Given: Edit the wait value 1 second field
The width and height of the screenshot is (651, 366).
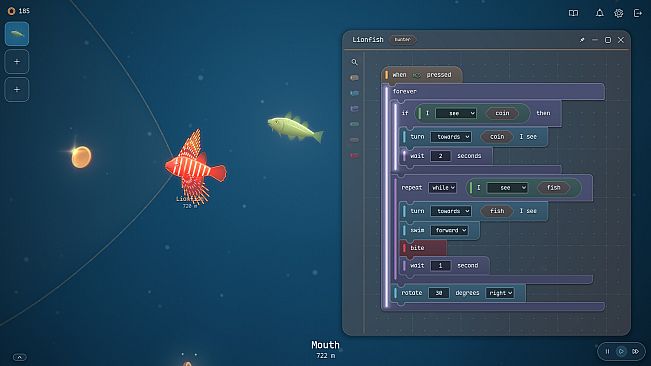Looking at the screenshot, I should click(x=440, y=266).
